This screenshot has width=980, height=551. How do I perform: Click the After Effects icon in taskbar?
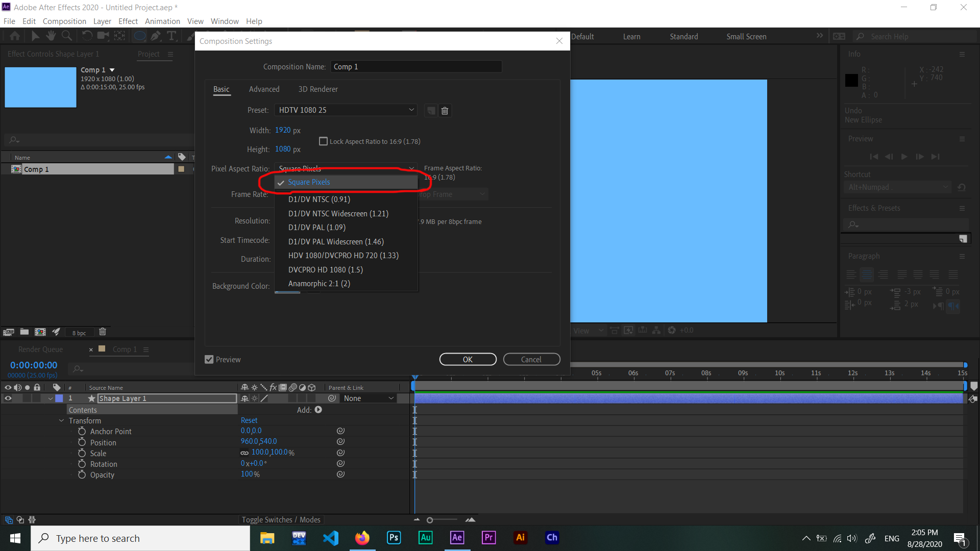tap(457, 538)
